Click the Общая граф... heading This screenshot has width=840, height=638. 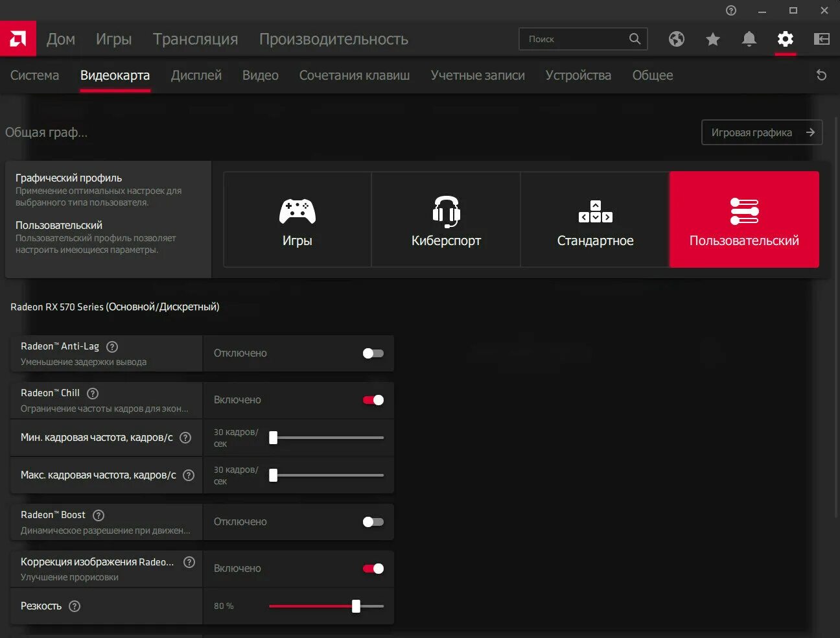pos(47,132)
